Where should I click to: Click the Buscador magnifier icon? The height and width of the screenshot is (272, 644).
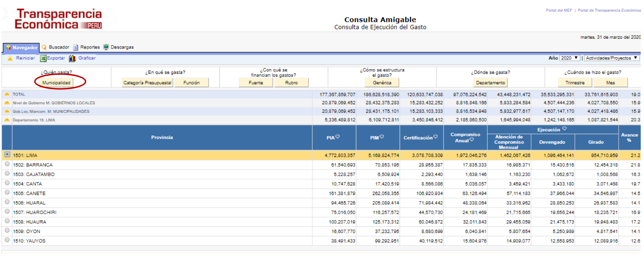click(x=44, y=47)
